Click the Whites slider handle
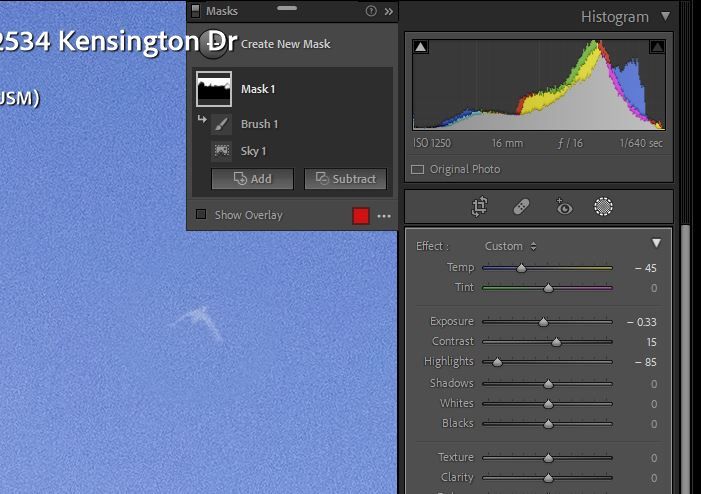Viewport: 701px width, 494px height. 548,404
